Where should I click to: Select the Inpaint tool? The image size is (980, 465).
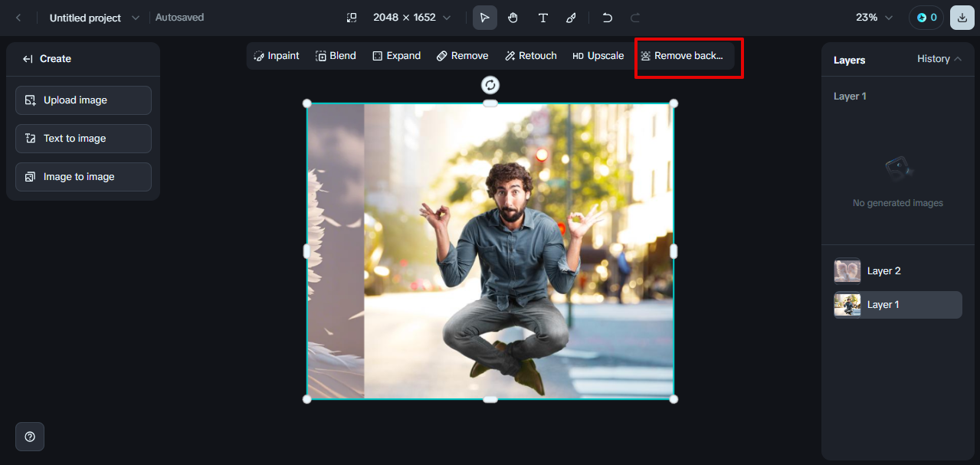pos(277,56)
